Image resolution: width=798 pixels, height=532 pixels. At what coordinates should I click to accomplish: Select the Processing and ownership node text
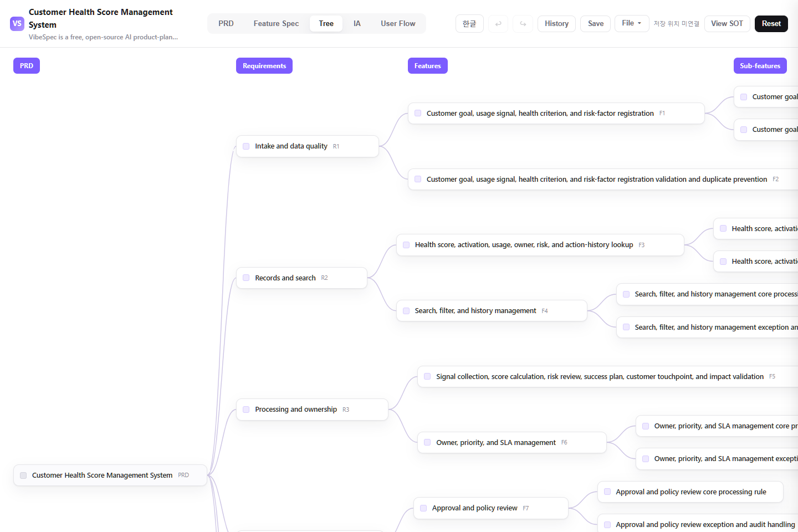pos(296,410)
